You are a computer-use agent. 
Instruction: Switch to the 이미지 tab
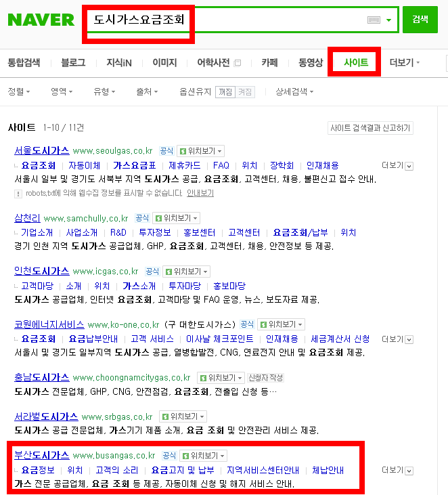pos(164,62)
